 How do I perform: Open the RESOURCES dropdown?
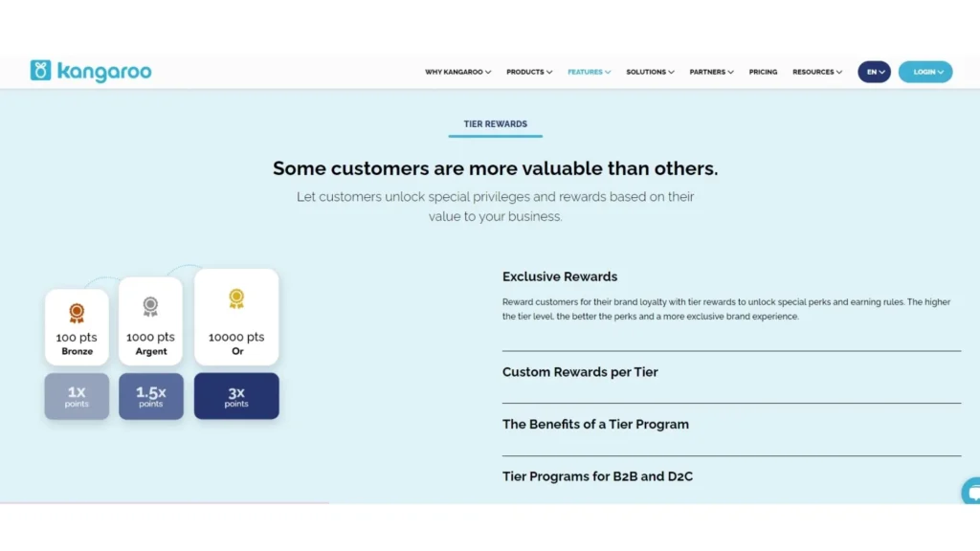[x=816, y=72]
